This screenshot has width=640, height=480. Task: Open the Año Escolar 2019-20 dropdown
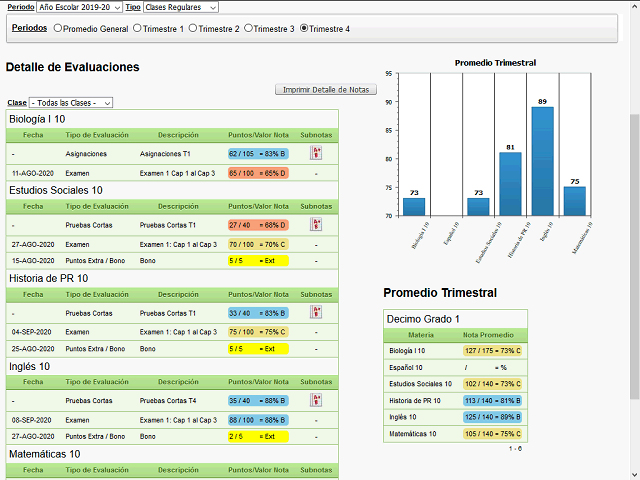click(x=79, y=7)
